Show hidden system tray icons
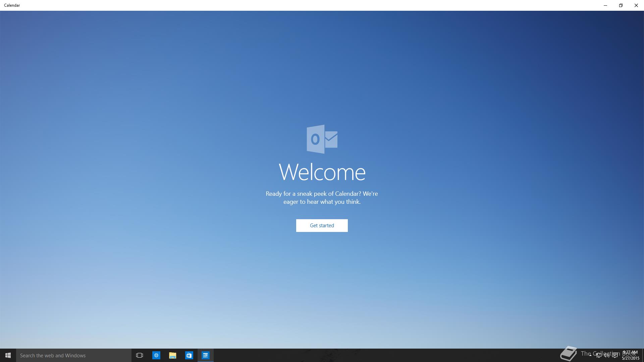 590,355
